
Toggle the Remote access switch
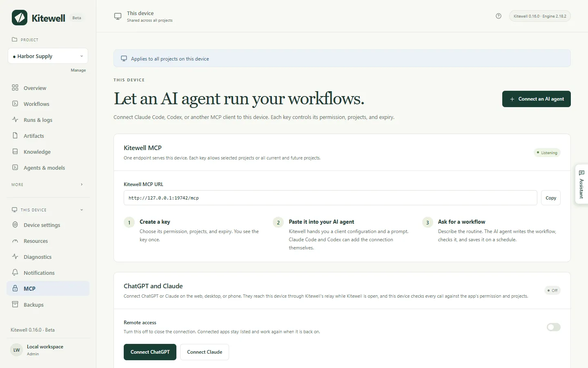pos(554,327)
